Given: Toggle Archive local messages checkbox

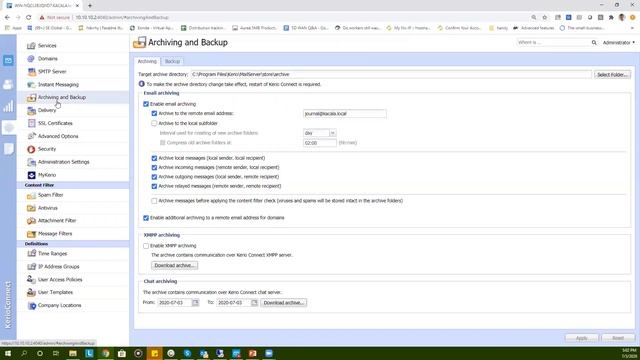Looking at the screenshot, I should (154, 158).
